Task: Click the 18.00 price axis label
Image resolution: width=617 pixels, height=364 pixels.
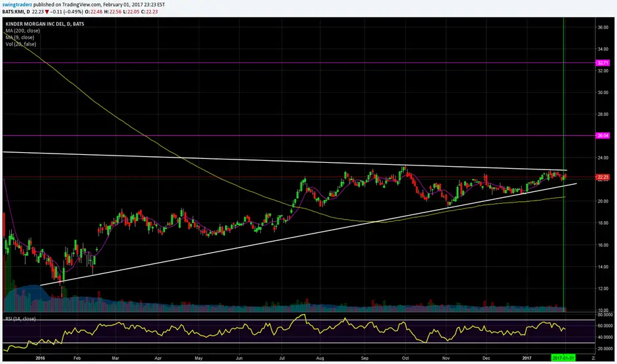Action: [x=603, y=223]
